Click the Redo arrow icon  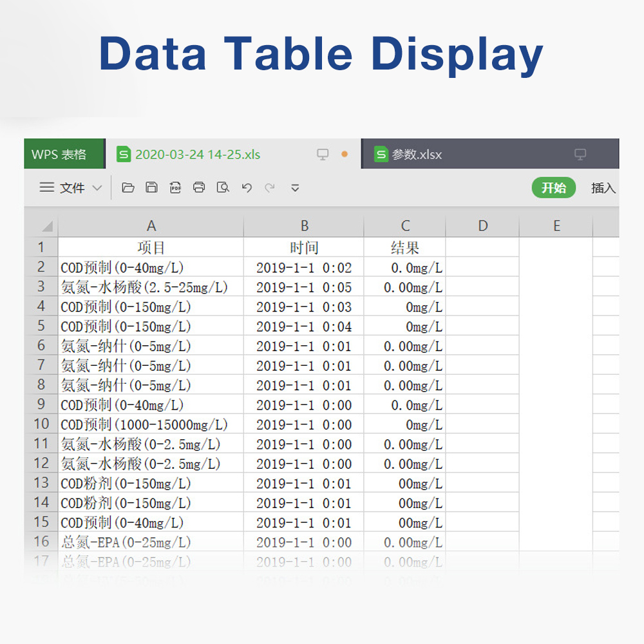(270, 187)
